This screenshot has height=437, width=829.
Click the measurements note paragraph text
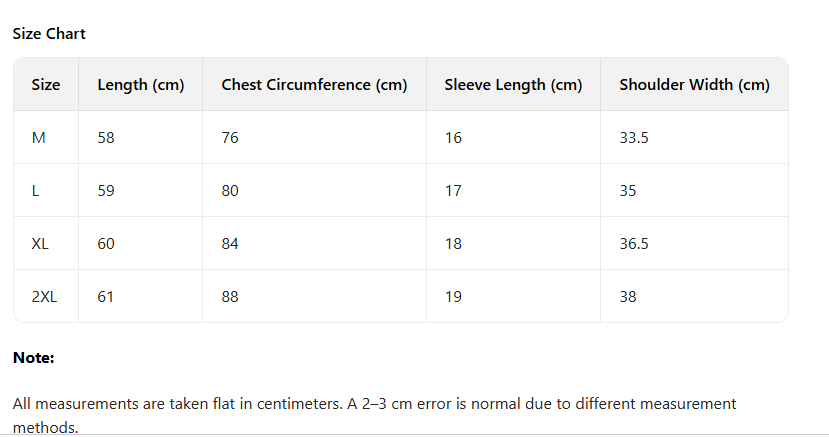tap(374, 404)
